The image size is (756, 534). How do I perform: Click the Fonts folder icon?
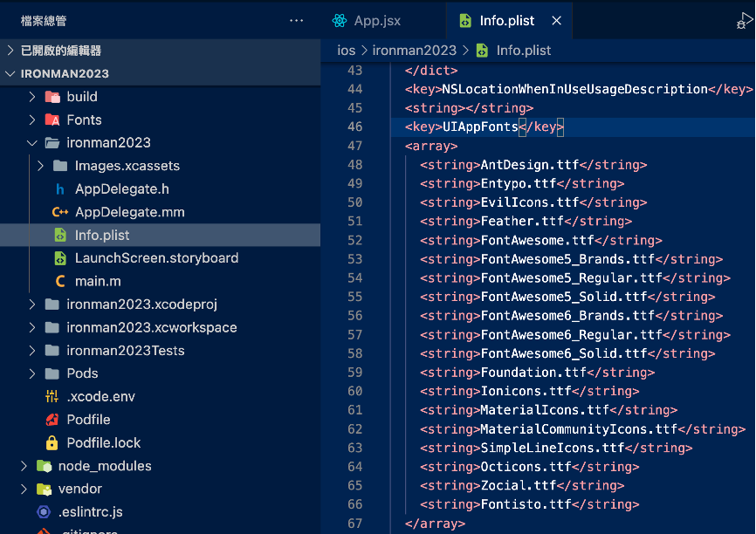point(52,120)
